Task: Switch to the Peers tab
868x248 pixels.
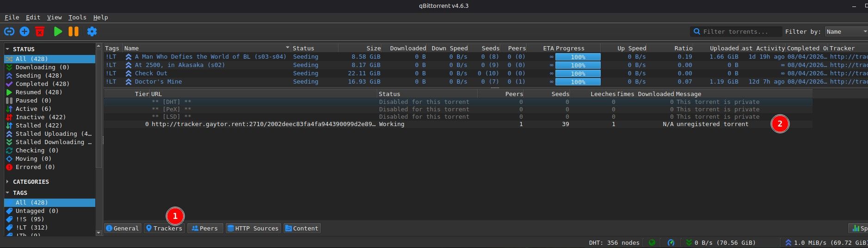Action: (x=205, y=229)
